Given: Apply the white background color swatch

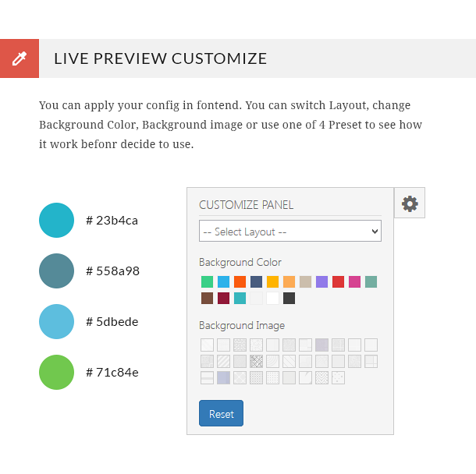Looking at the screenshot, I should click(272, 298).
